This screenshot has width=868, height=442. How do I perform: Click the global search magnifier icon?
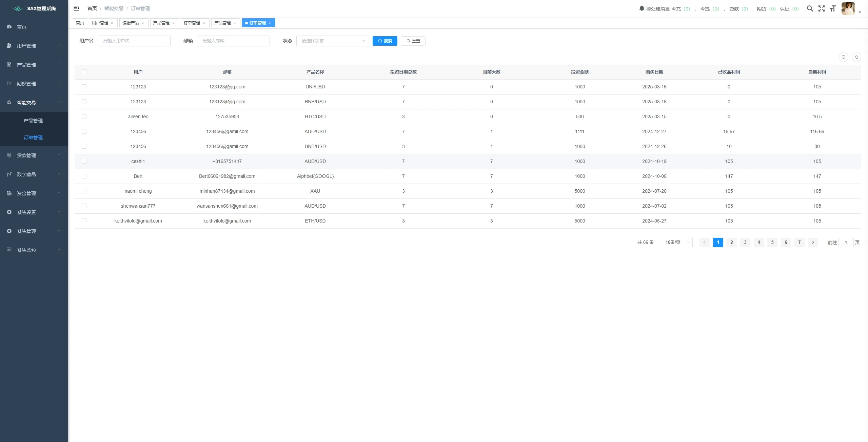810,8
